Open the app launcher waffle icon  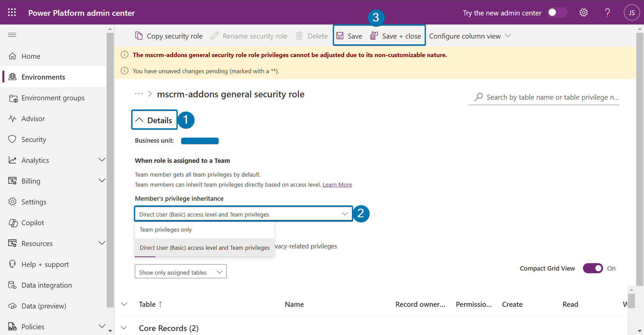point(12,12)
